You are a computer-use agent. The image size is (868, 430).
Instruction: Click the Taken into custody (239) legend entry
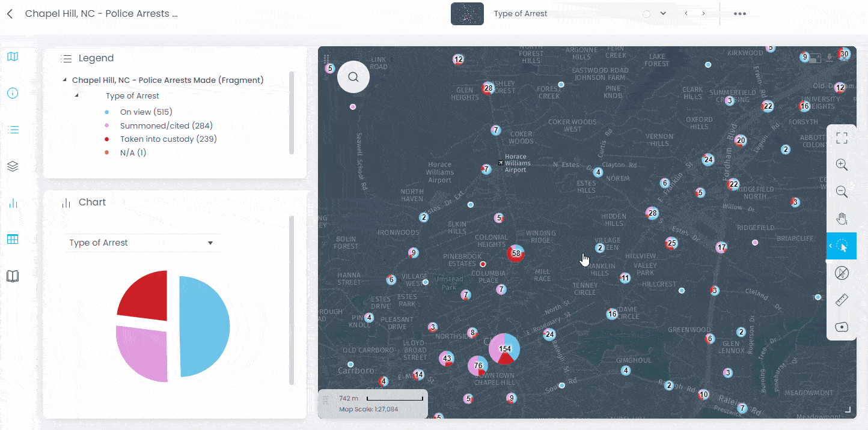tap(168, 139)
